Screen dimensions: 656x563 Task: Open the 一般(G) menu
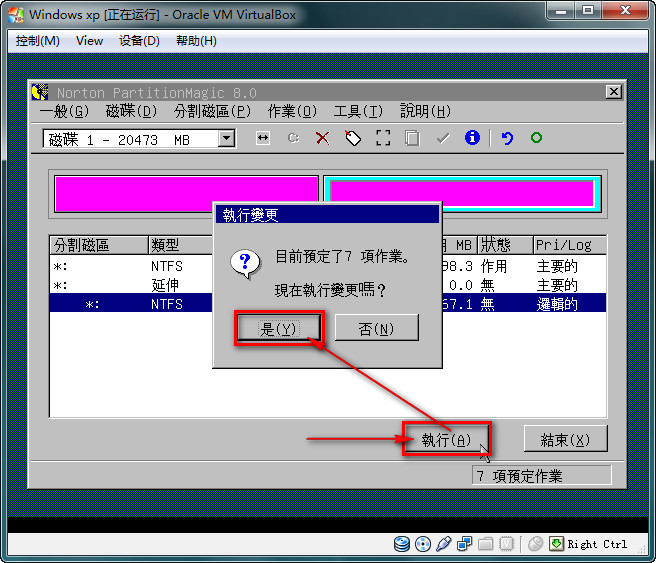pyautogui.click(x=64, y=111)
